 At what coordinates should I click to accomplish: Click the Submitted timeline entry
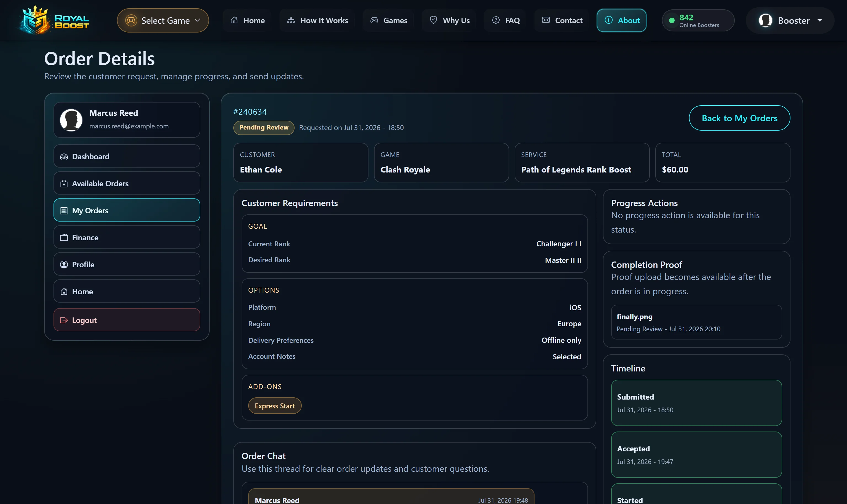(696, 403)
